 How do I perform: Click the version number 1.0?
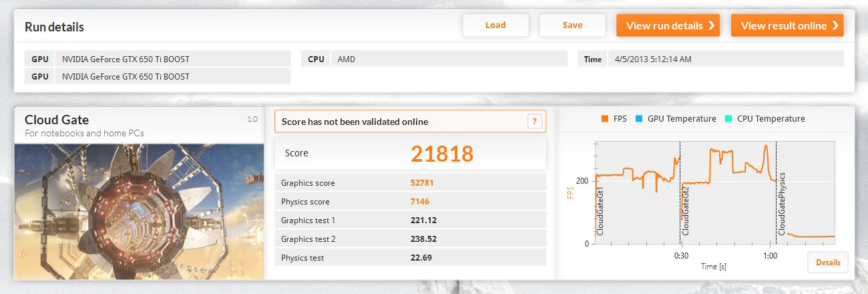(252, 120)
